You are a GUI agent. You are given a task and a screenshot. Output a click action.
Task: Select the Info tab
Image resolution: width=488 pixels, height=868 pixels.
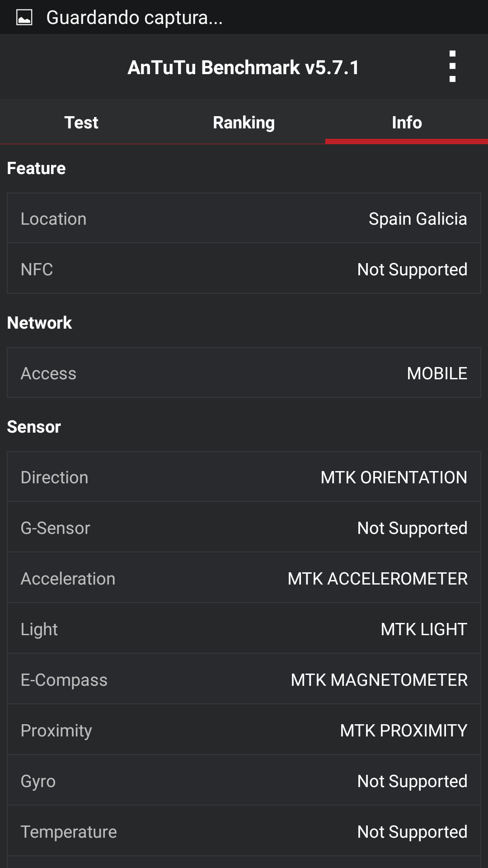tap(407, 123)
